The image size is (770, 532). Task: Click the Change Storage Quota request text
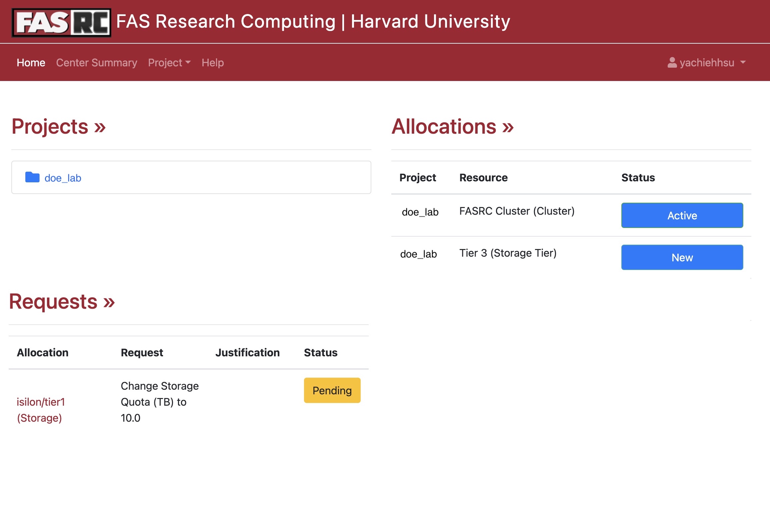click(x=159, y=402)
